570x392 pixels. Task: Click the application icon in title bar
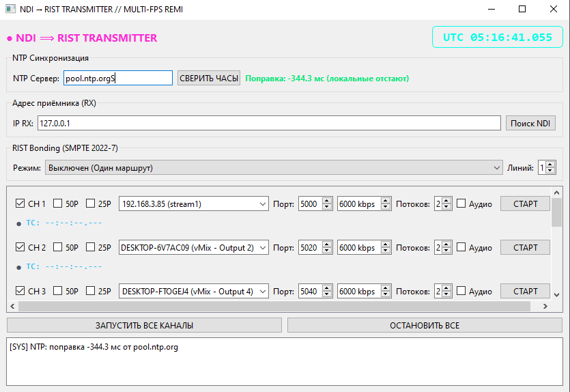tap(10, 9)
